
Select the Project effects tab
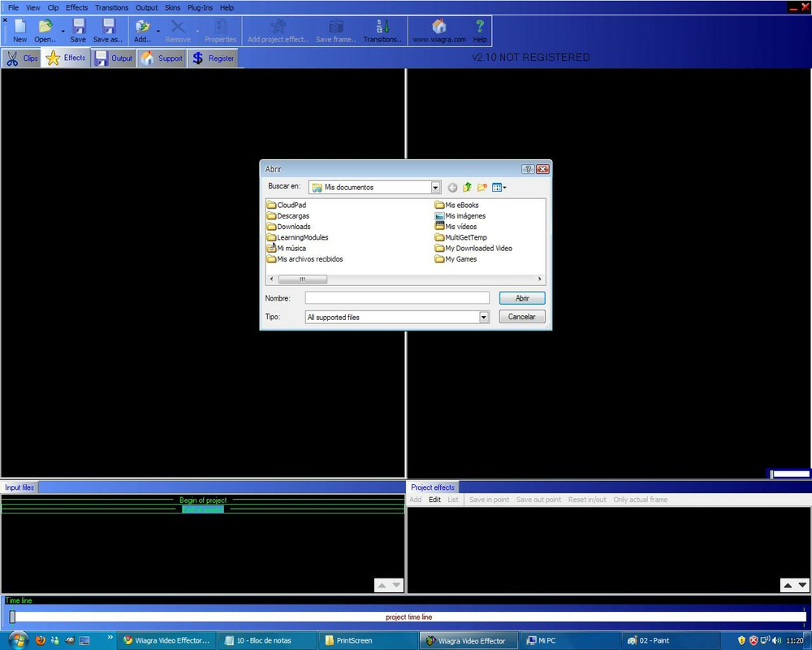(433, 487)
